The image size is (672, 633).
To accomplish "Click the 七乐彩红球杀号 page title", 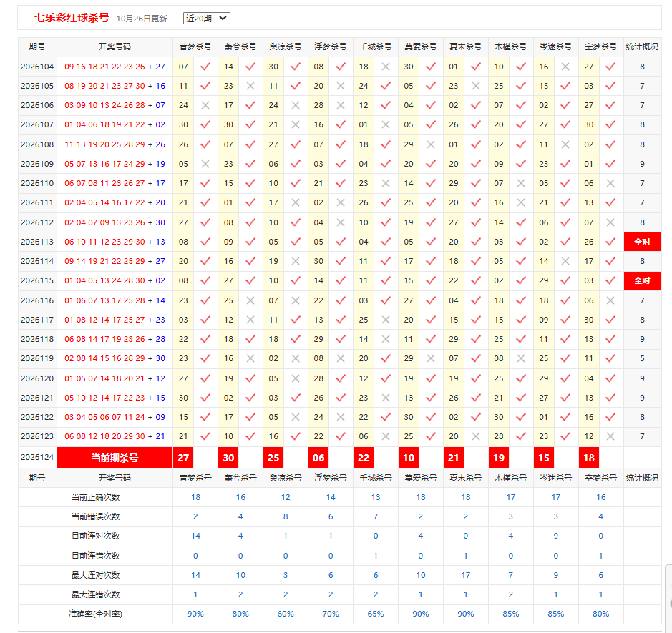I will (x=72, y=18).
